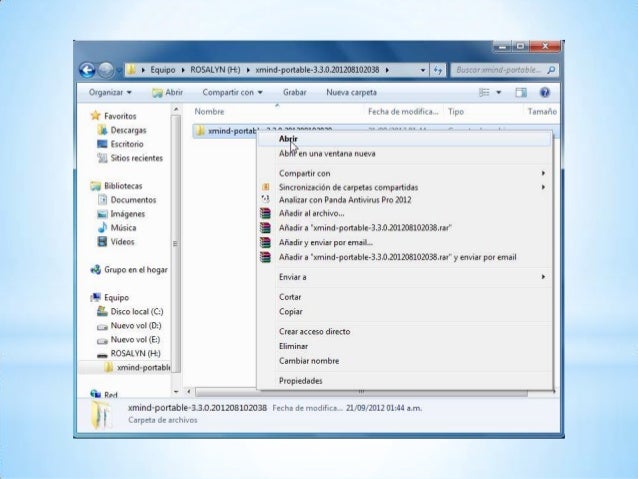Image resolution: width=638 pixels, height=479 pixels.
Task: Click the arrow after ROSALYN (H:) in address bar
Action: pyautogui.click(x=248, y=70)
